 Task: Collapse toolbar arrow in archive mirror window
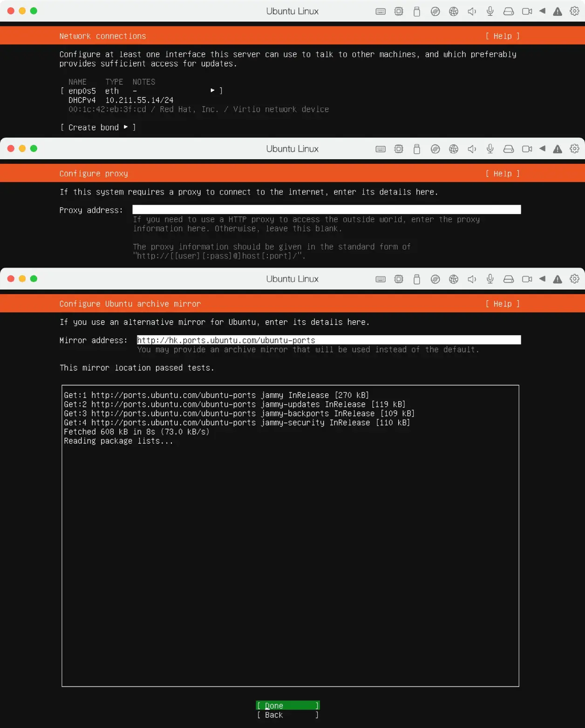point(542,279)
